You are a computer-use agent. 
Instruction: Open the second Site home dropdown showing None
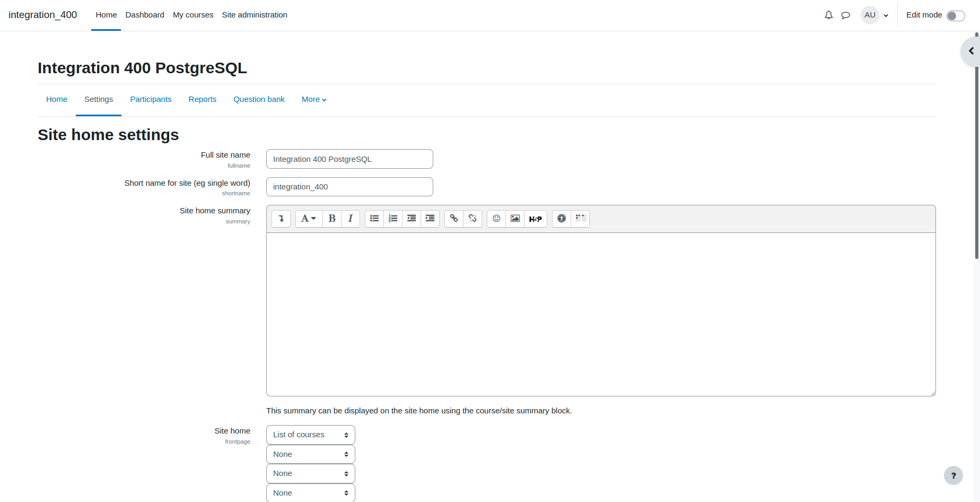[311, 454]
